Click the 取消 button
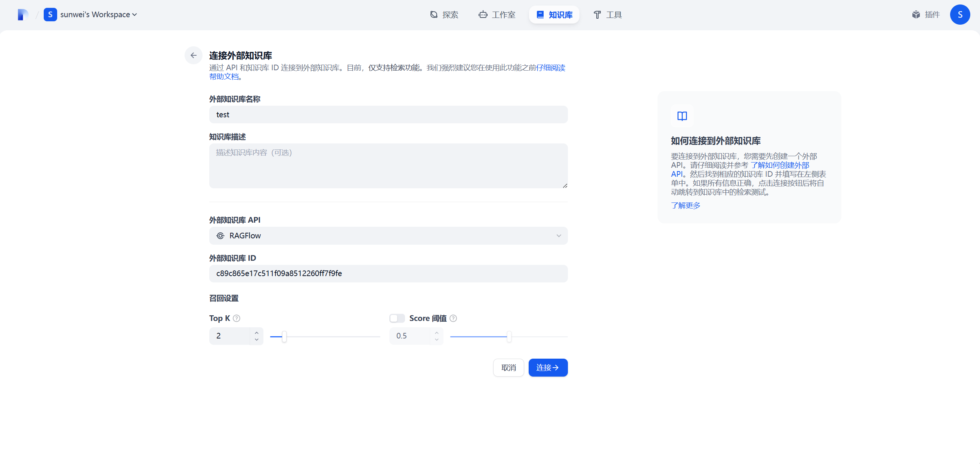This screenshot has height=464, width=980. [x=508, y=368]
